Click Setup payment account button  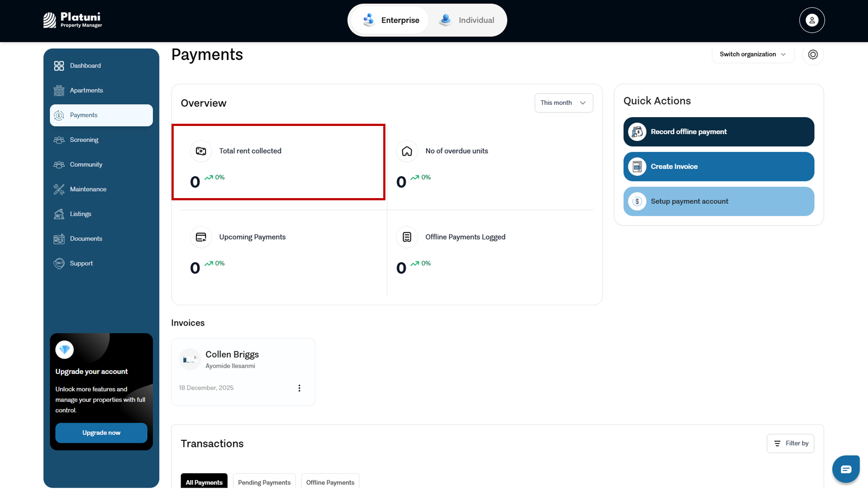coord(718,201)
